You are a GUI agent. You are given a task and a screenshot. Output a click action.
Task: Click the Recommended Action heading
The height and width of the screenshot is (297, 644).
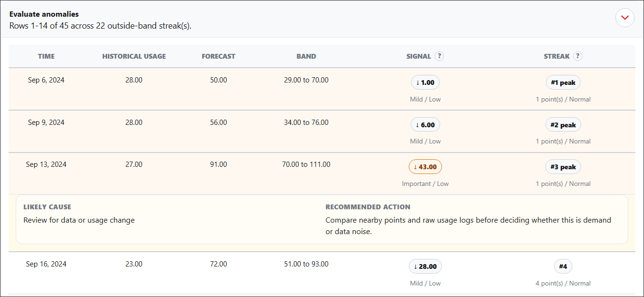point(368,207)
